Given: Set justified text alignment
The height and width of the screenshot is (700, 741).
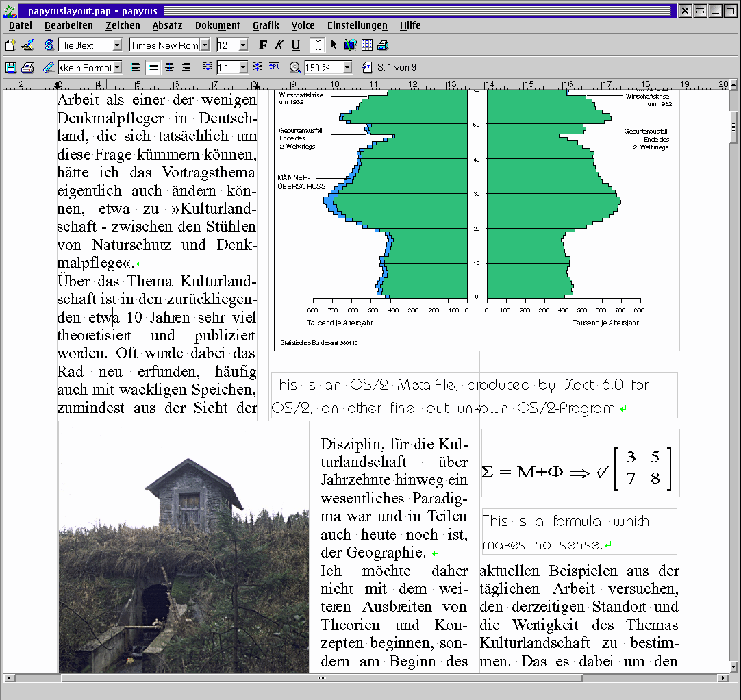Looking at the screenshot, I should click(x=153, y=67).
